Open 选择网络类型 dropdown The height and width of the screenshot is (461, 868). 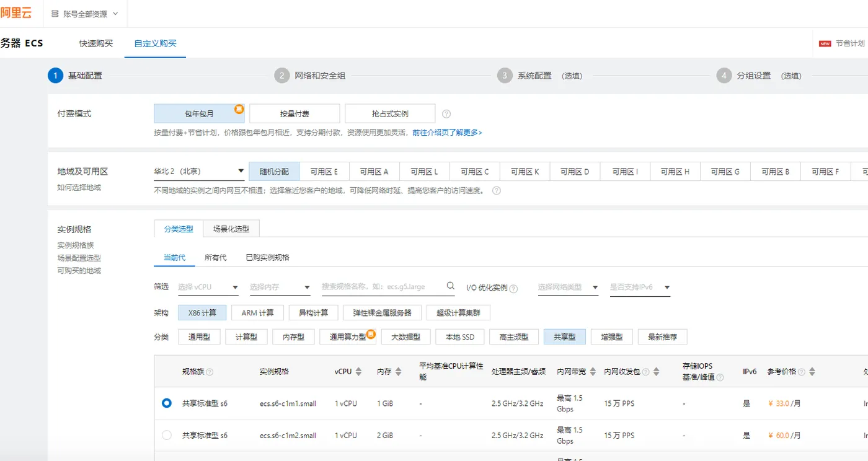pos(568,288)
